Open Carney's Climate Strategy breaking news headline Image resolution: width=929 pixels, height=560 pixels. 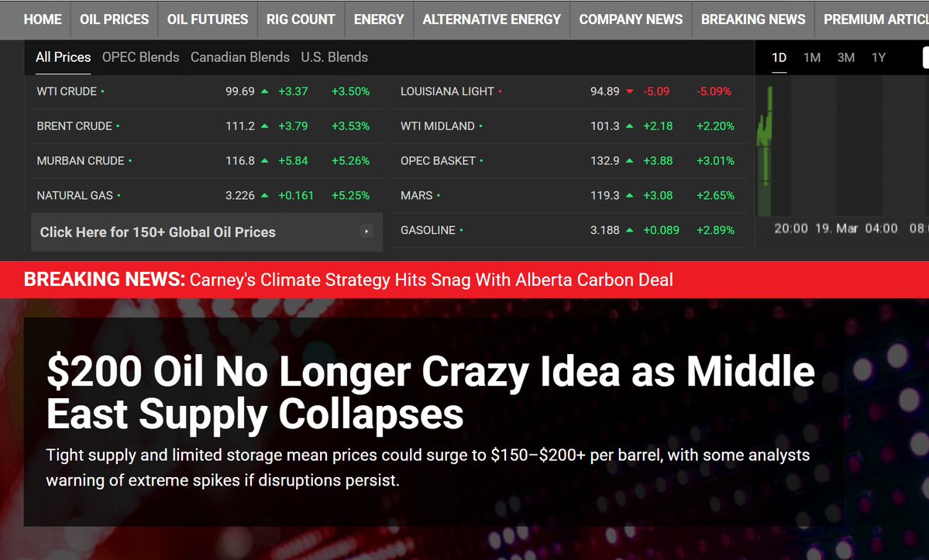[x=432, y=280]
